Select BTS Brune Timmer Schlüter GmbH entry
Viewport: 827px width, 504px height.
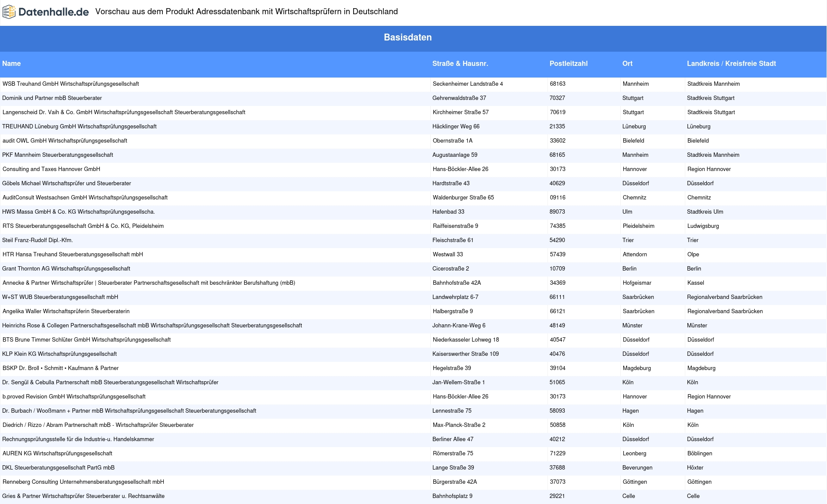point(87,340)
